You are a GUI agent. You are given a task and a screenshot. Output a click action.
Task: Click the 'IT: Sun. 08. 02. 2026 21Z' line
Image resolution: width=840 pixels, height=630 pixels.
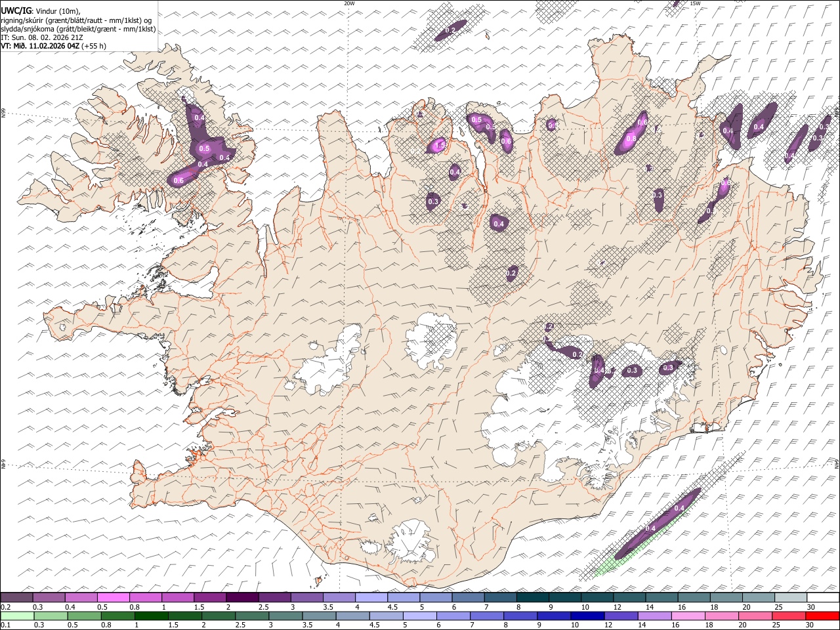[x=42, y=37]
